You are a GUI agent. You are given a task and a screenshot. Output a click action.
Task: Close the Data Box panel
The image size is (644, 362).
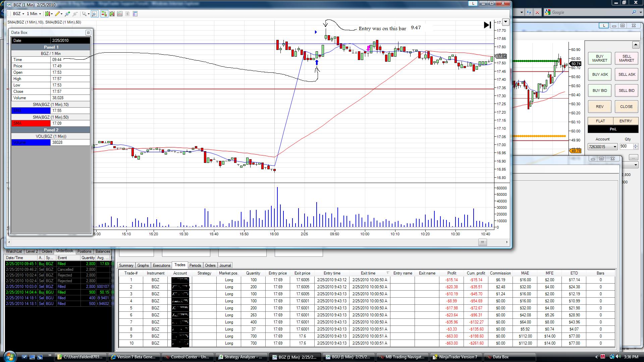88,33
